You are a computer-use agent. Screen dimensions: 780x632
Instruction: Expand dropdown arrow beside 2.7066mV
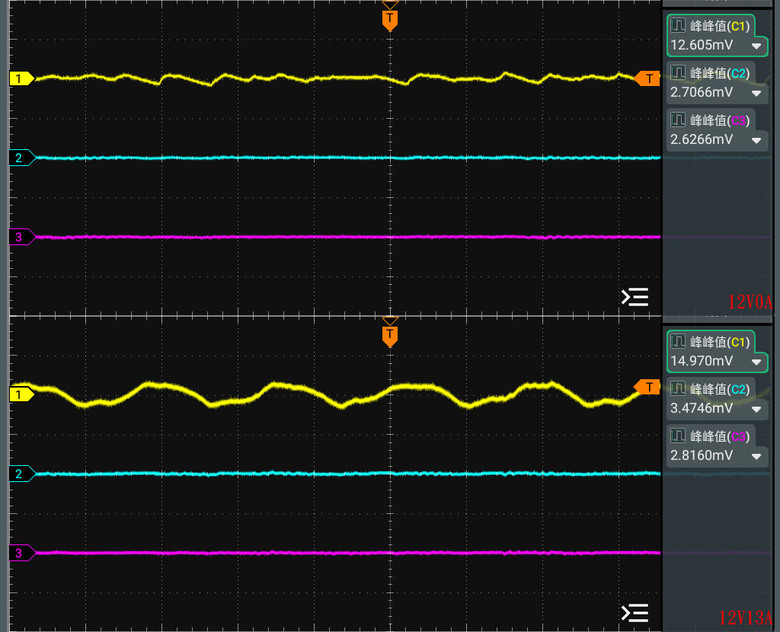click(757, 93)
